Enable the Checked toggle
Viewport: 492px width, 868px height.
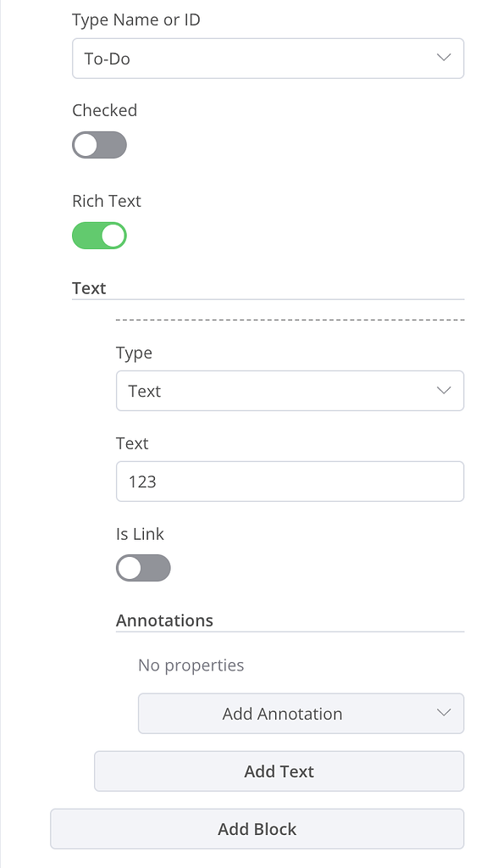coord(99,145)
